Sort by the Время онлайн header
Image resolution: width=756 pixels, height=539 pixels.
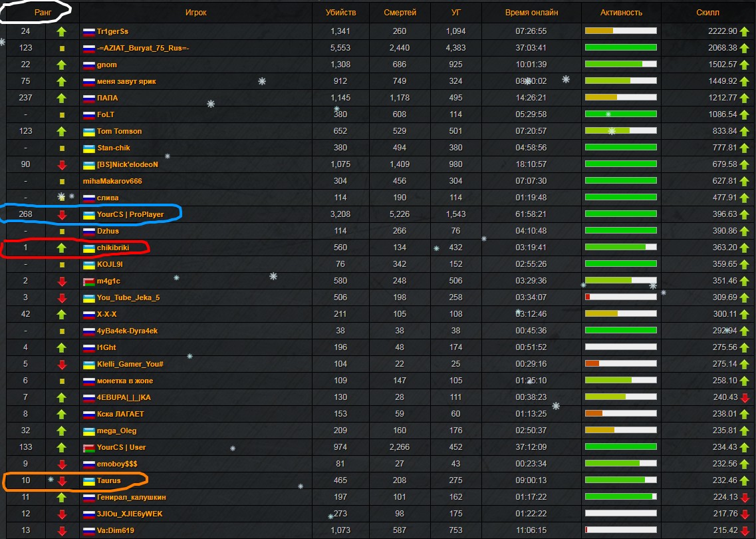click(x=531, y=12)
